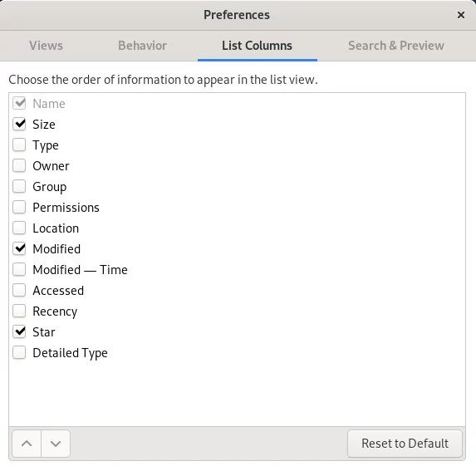Click the Reset to Default button
476x471 pixels.
405,444
